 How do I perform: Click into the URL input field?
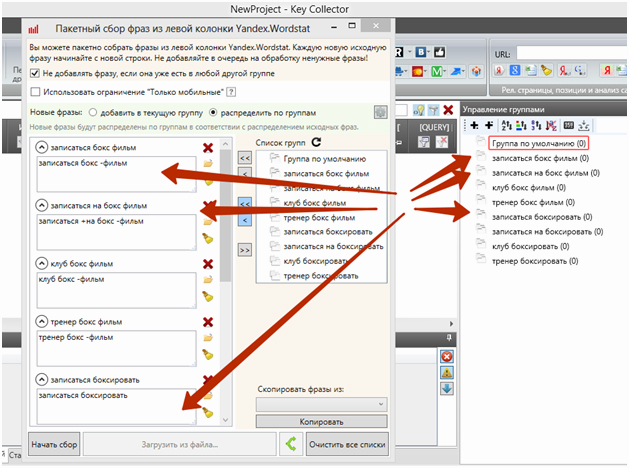572,53
